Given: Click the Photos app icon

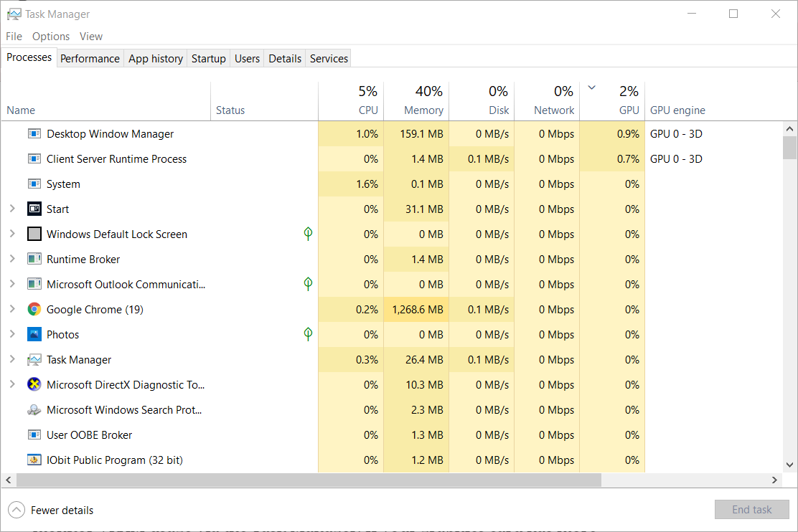Looking at the screenshot, I should click(34, 334).
